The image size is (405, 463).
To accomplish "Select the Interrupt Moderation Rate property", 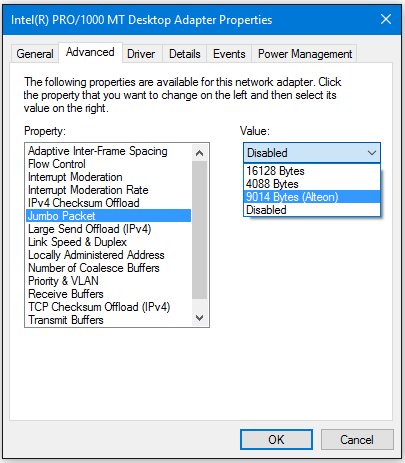I will pyautogui.click(x=108, y=190).
